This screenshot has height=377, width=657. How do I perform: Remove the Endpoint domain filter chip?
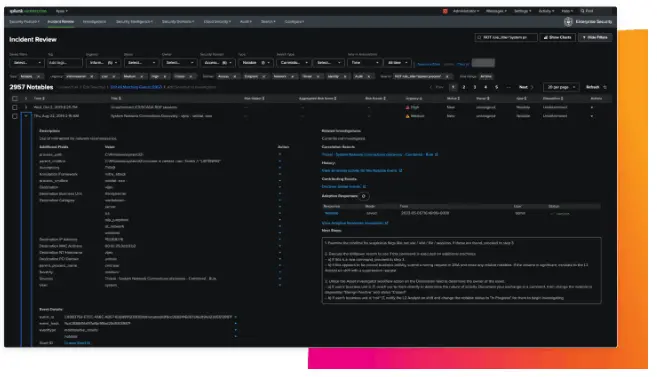264,77
